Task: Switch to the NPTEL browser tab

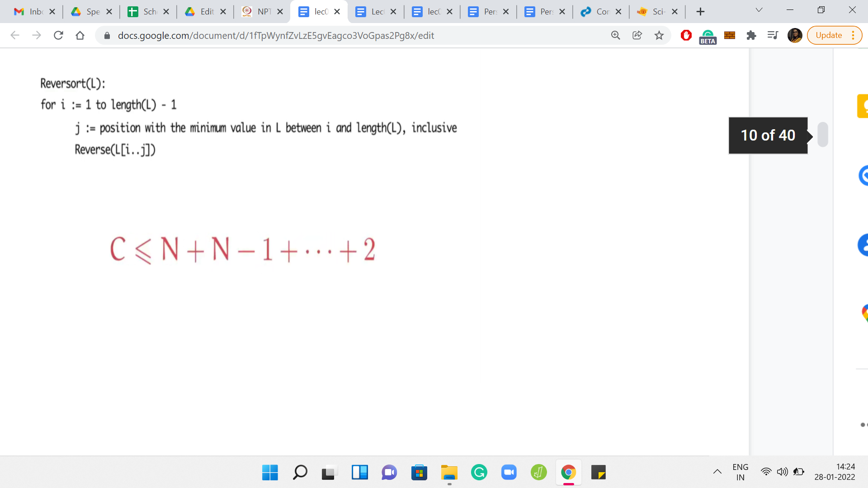Action: tap(258, 12)
